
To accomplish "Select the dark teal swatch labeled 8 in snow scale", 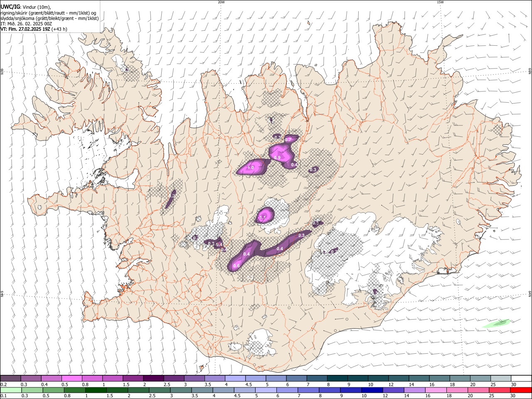I will tap(337, 379).
